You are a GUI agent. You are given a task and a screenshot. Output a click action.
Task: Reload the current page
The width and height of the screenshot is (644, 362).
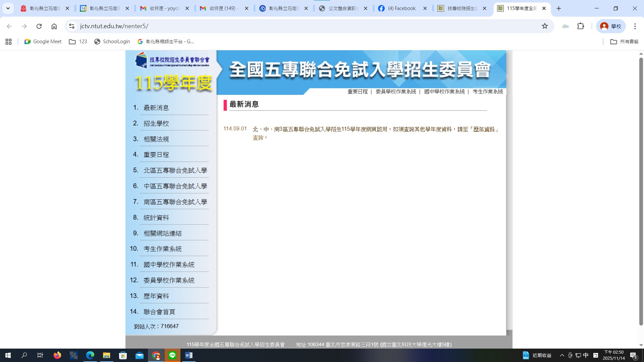point(39,26)
